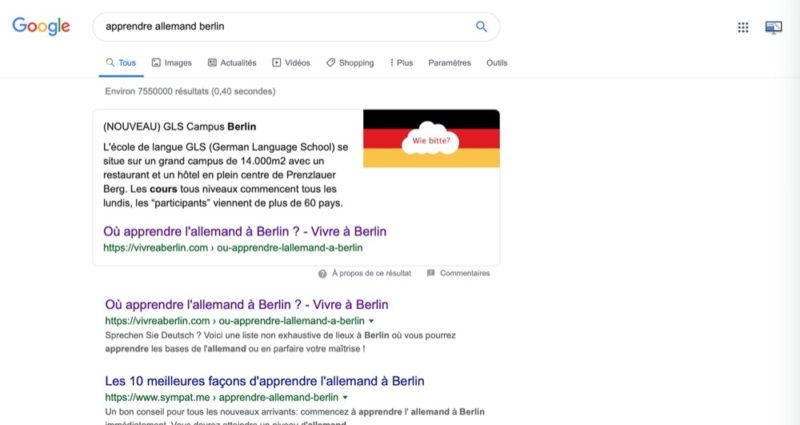Open Paramètres menu

449,63
